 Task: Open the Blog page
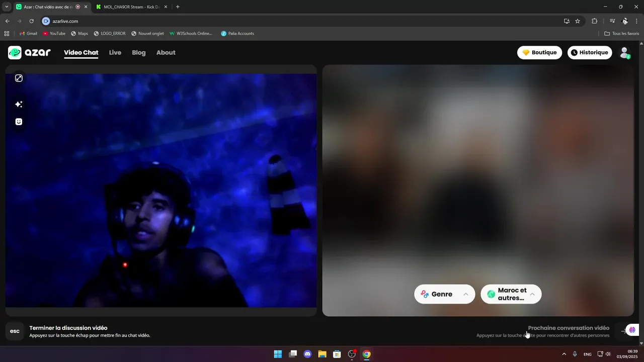[x=139, y=52]
